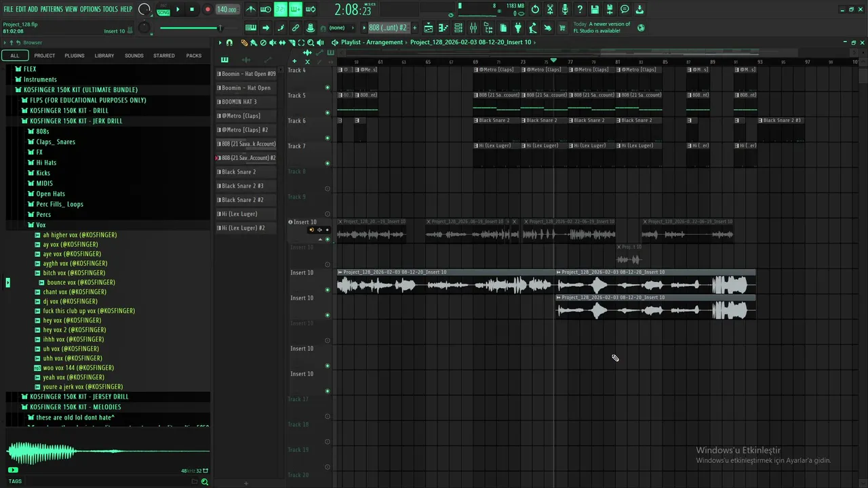Click the link chain icon in toolbar

coord(296,28)
